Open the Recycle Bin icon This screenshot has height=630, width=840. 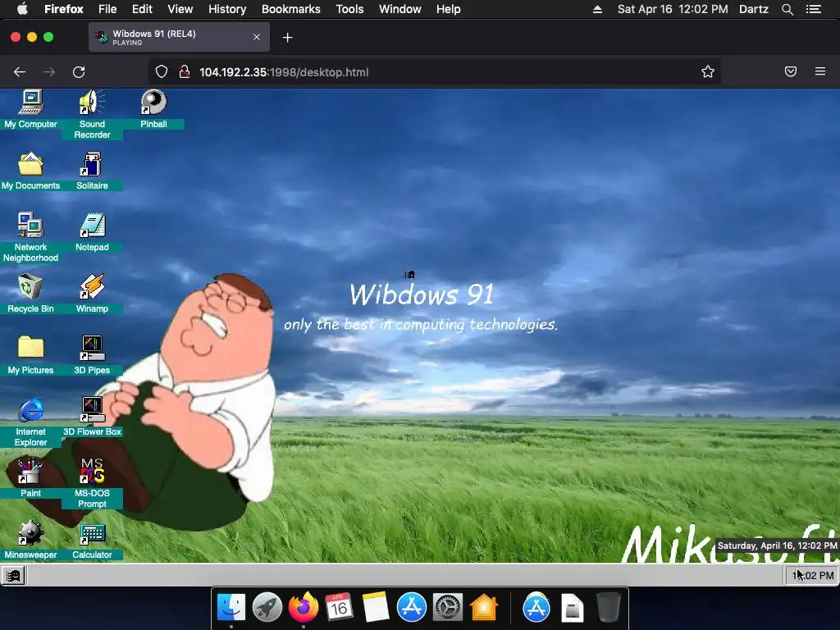[x=30, y=294]
